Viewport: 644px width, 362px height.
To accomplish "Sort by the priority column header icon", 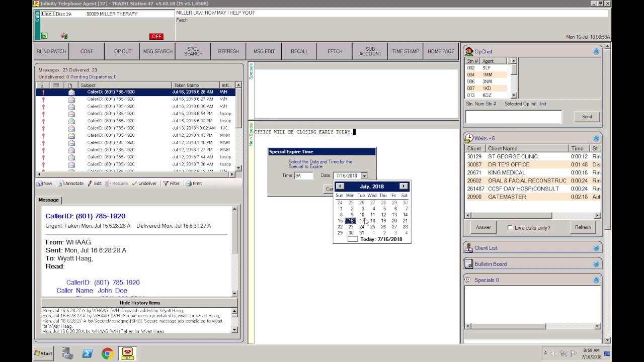I will click(43, 85).
